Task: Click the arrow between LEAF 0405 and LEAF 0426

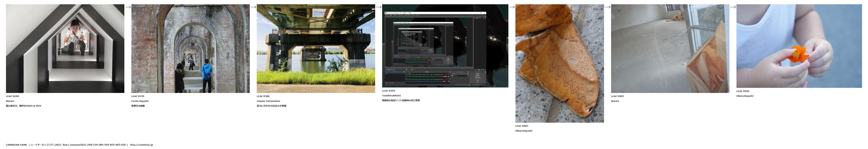Action: [733, 7]
